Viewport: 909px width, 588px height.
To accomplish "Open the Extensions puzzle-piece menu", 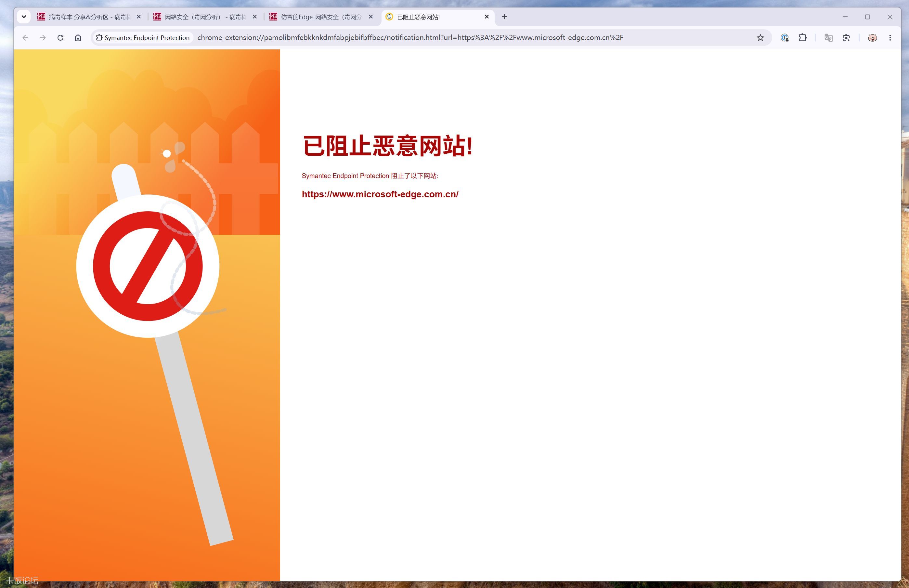I will [802, 38].
